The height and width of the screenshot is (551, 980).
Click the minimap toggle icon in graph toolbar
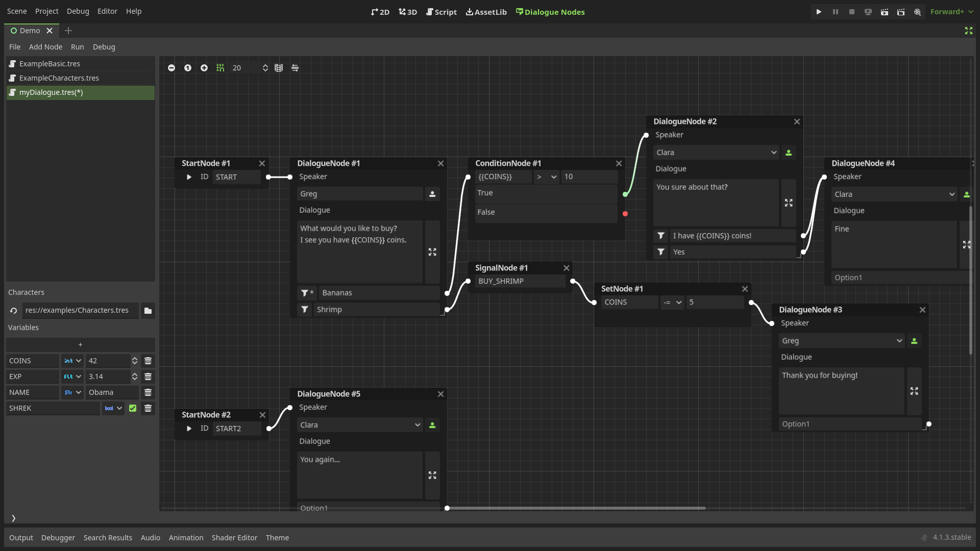(279, 68)
